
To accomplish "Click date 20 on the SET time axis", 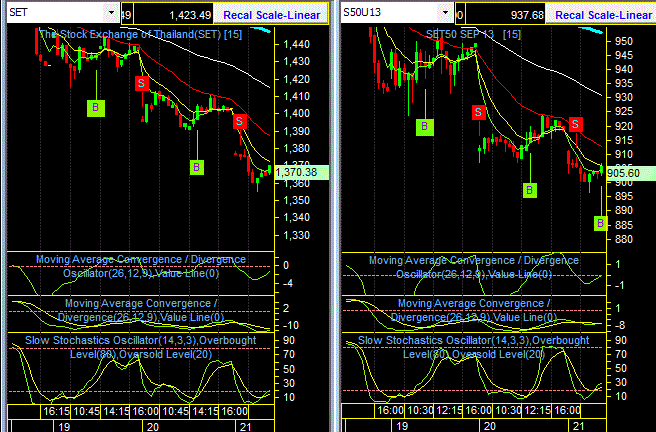I will 153,427.
